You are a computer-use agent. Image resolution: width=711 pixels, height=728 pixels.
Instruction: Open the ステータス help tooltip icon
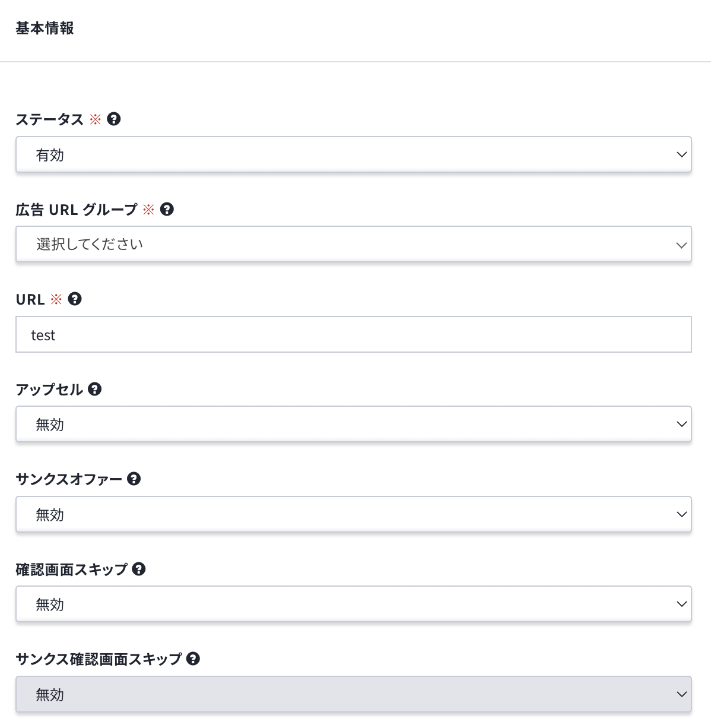click(x=115, y=119)
